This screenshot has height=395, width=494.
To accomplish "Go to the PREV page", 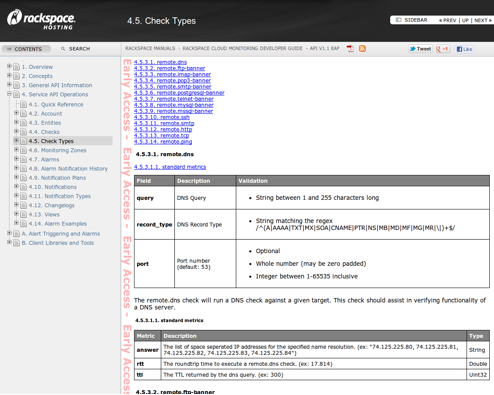I will click(447, 20).
